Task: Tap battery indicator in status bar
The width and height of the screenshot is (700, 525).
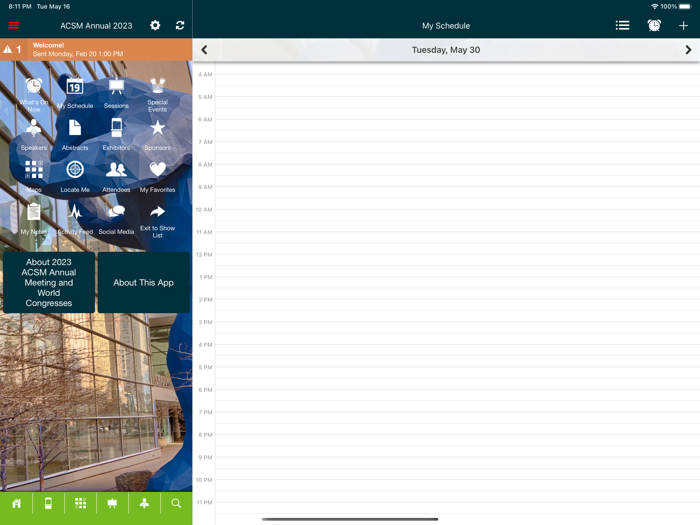Action: point(685,6)
